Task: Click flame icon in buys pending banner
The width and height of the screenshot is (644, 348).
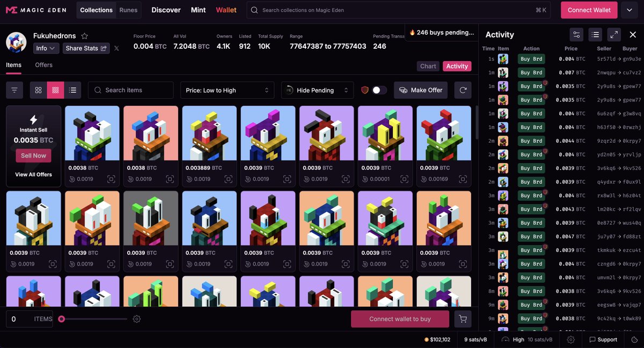Action: click(x=412, y=32)
